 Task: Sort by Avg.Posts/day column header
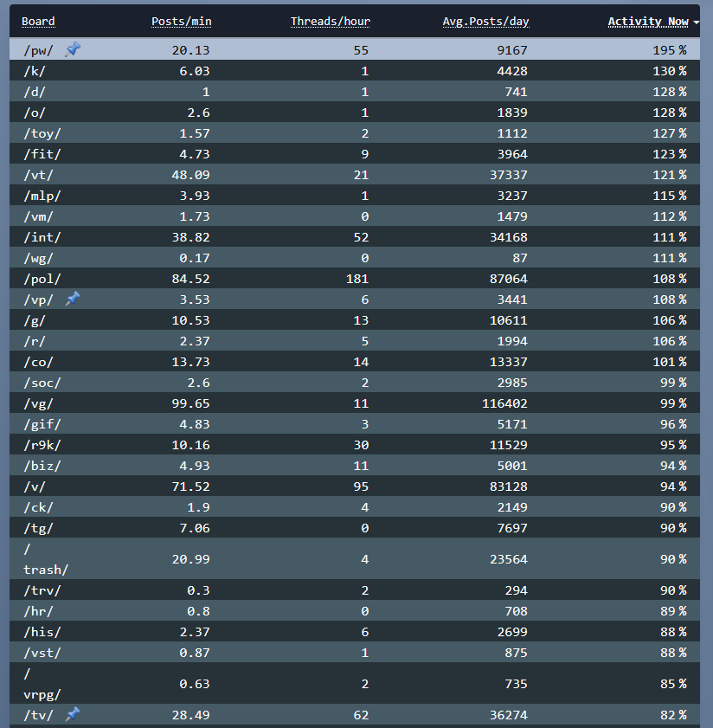pos(485,22)
